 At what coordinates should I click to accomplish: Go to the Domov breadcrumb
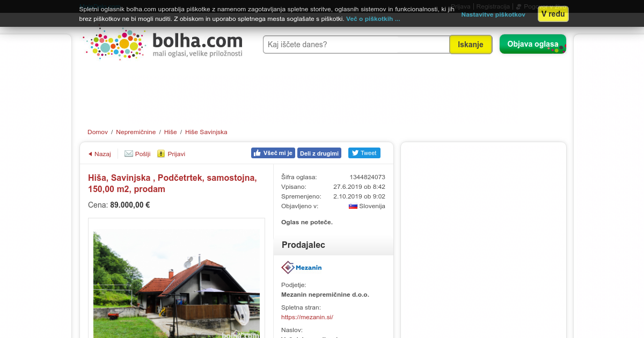(x=98, y=132)
